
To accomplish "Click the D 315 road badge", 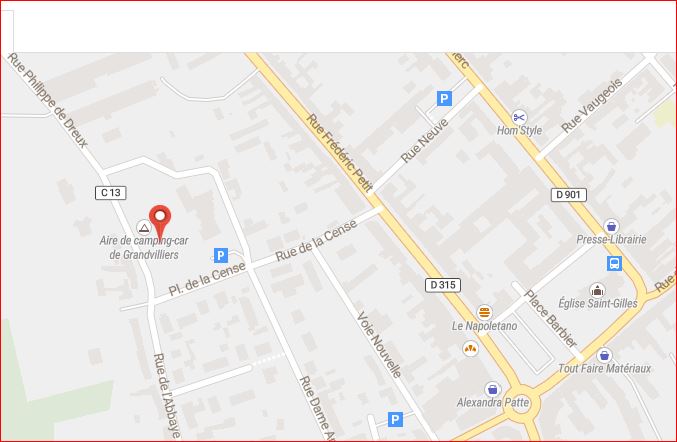I will 443,285.
